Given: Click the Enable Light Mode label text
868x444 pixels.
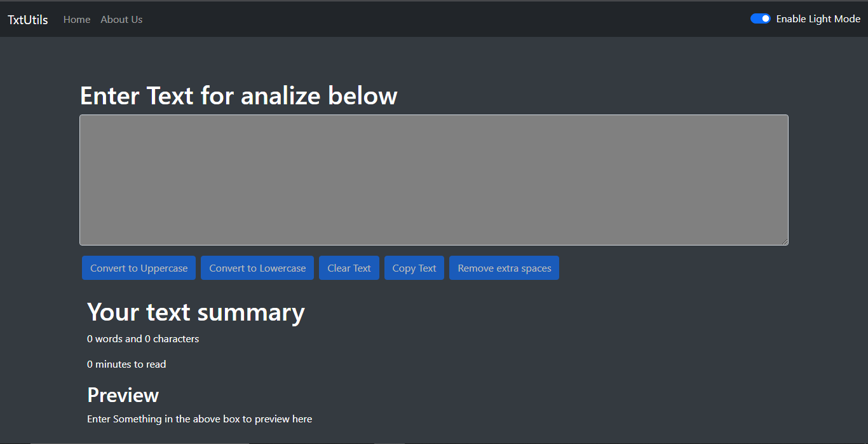Looking at the screenshot, I should click(x=818, y=19).
